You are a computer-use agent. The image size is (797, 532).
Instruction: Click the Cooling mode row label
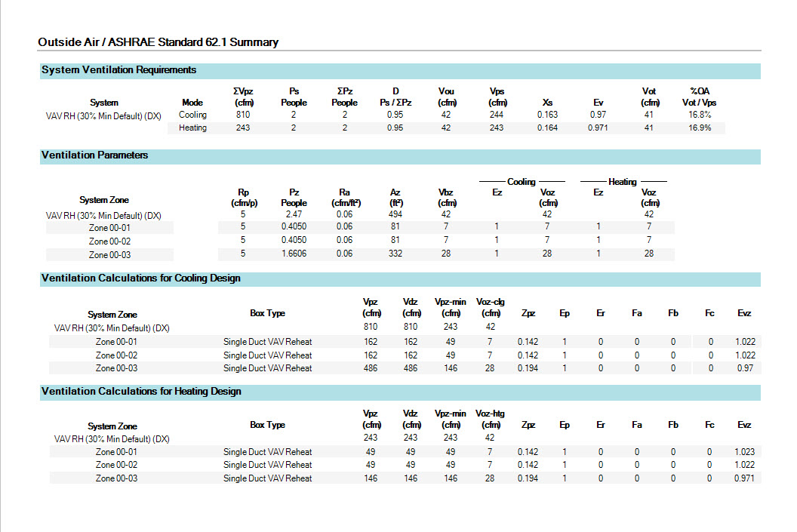[x=192, y=115]
